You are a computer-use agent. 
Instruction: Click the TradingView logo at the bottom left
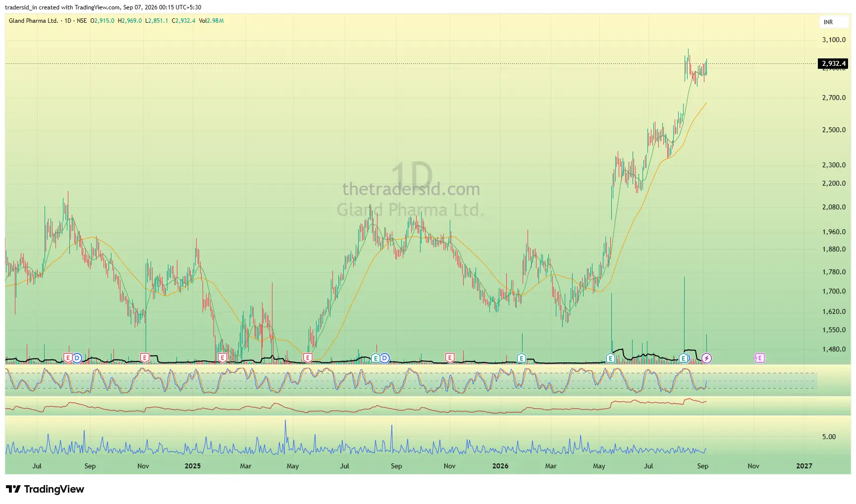coord(45,489)
